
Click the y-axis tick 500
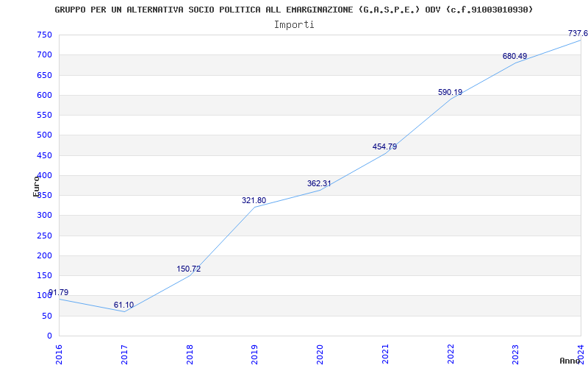click(44, 135)
